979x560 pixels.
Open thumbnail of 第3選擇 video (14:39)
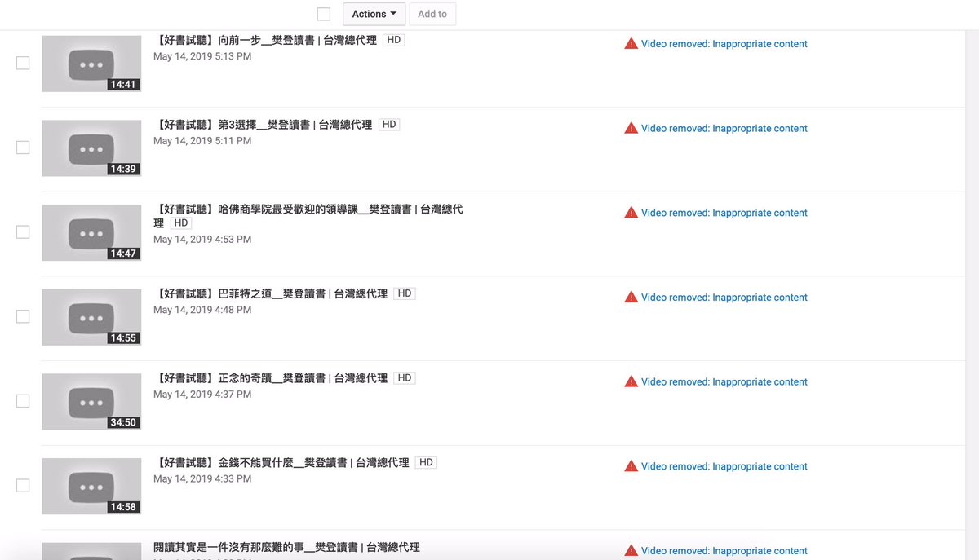tap(91, 148)
